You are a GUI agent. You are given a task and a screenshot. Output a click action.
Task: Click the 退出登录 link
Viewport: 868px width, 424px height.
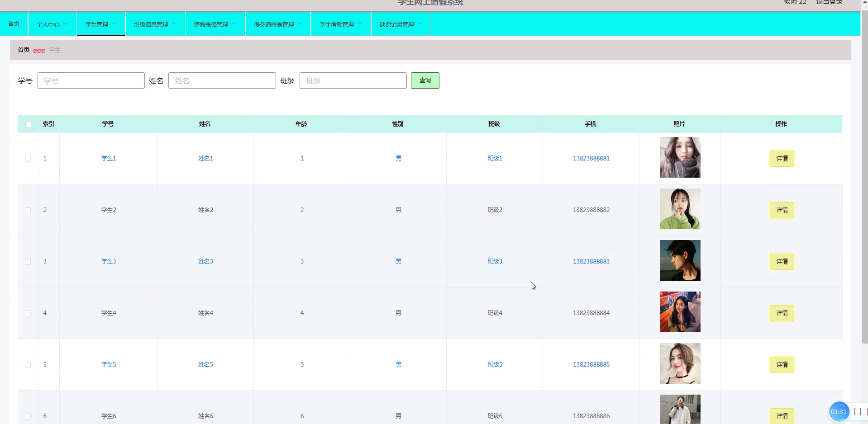point(829,2)
